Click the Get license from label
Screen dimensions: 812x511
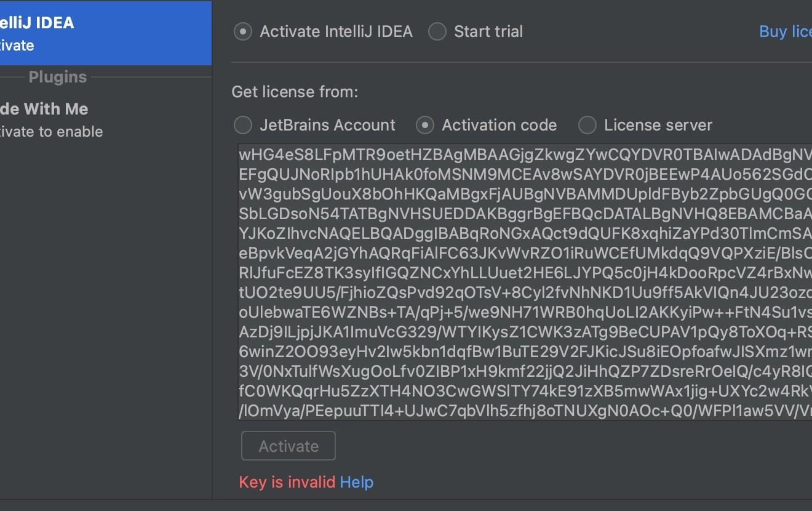(x=295, y=92)
